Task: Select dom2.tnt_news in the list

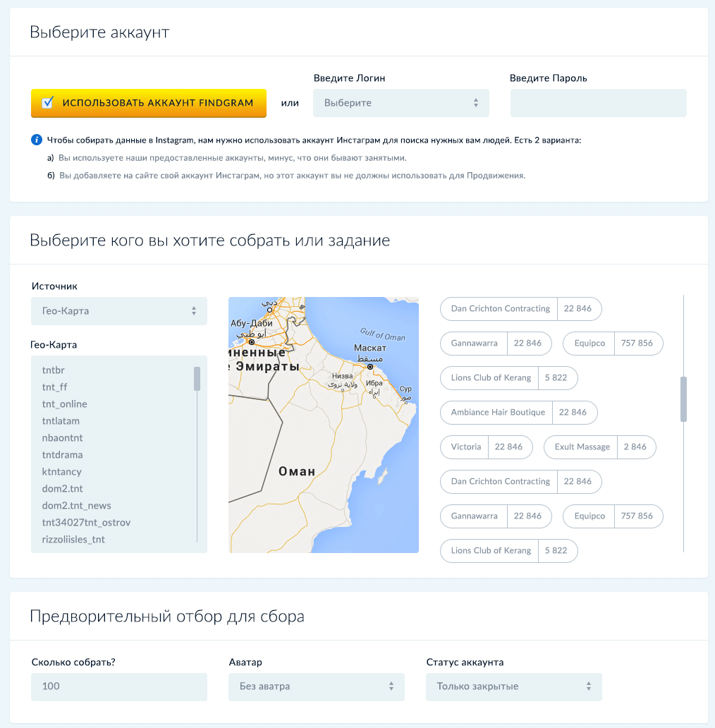Action: tap(77, 506)
